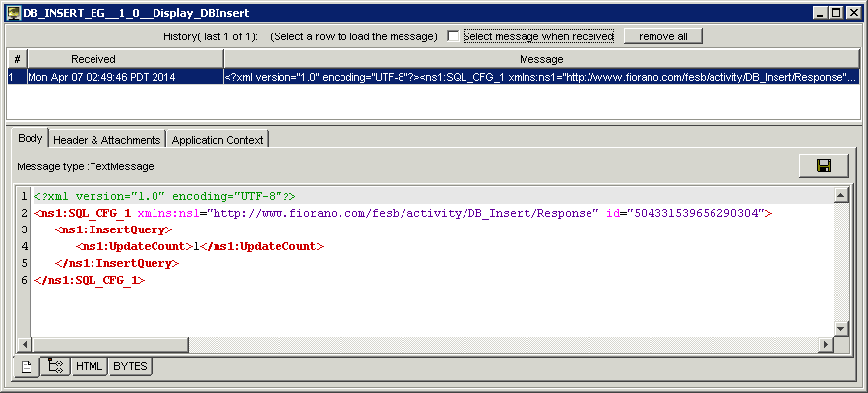Open the Header & Attachments tab
The width and height of the screenshot is (868, 393).
(107, 140)
